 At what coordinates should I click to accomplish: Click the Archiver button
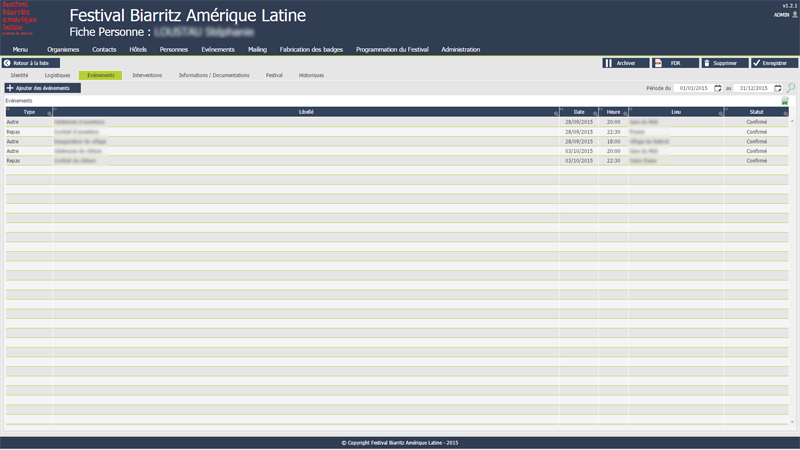pos(626,63)
